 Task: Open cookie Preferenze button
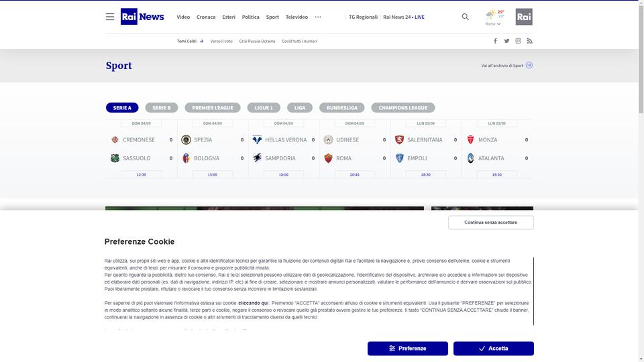click(407, 349)
